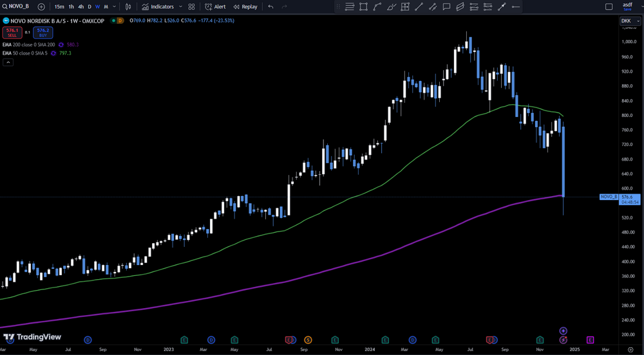Select the parallelogram channel tool
Screen dimensions: 644x355
point(460,6)
